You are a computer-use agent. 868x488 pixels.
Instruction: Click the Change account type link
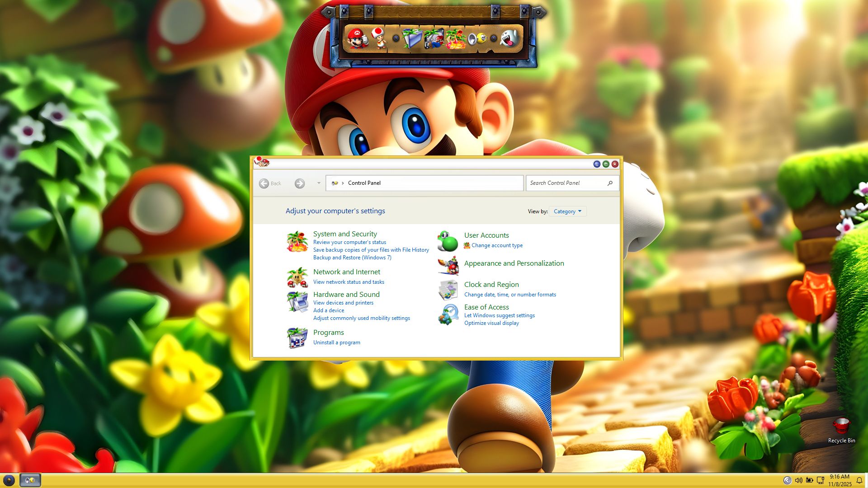[x=497, y=245]
